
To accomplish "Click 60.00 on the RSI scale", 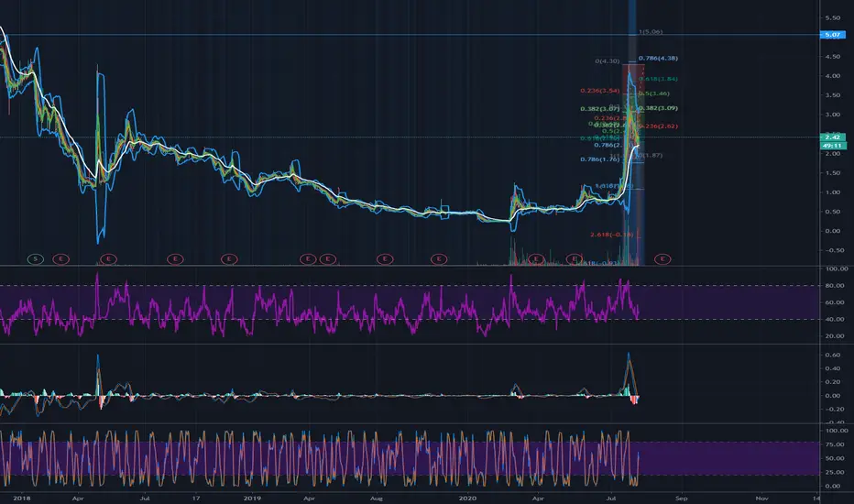I will tap(835, 302).
